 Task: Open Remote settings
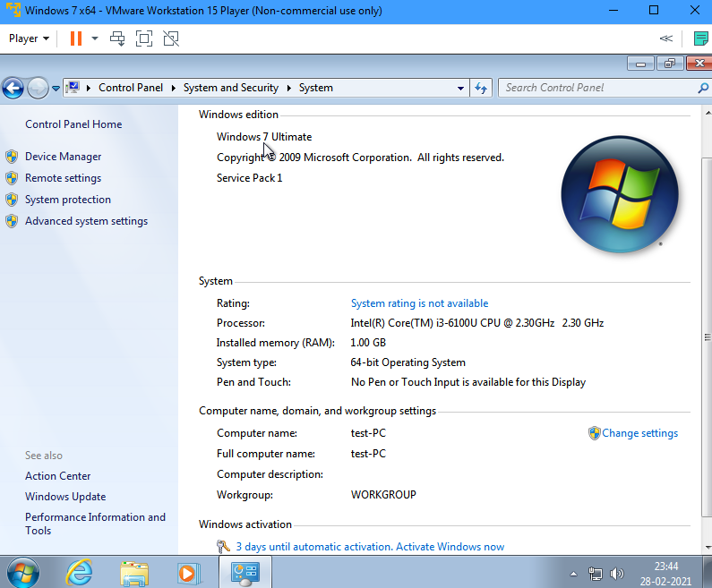[63, 178]
